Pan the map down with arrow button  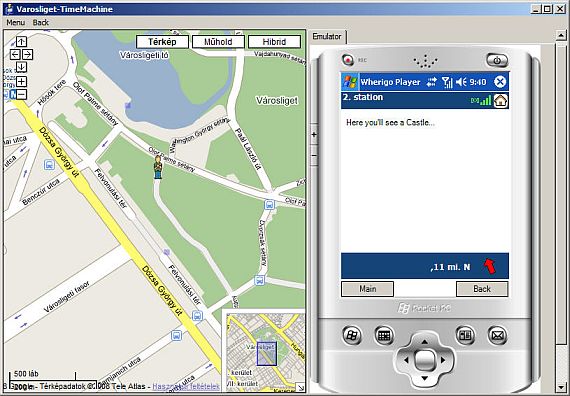[21, 67]
